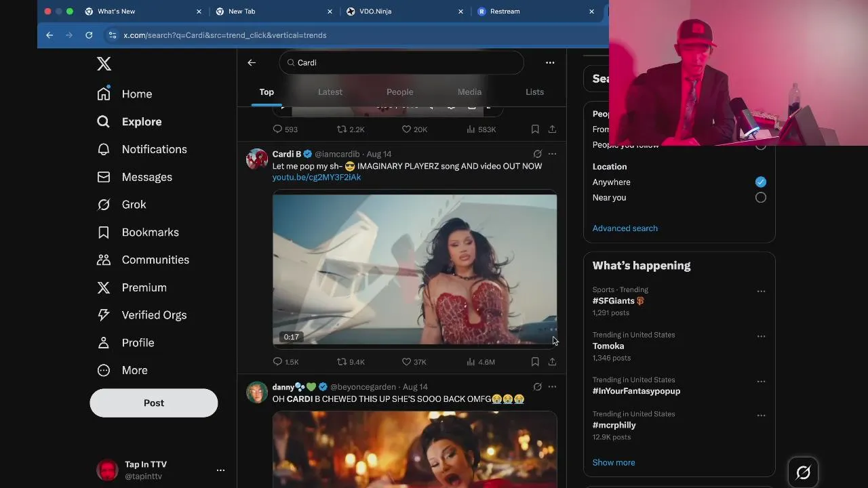This screenshot has width=868, height=488.
Task: Reply to the post with 593 replies
Action: pyautogui.click(x=285, y=129)
